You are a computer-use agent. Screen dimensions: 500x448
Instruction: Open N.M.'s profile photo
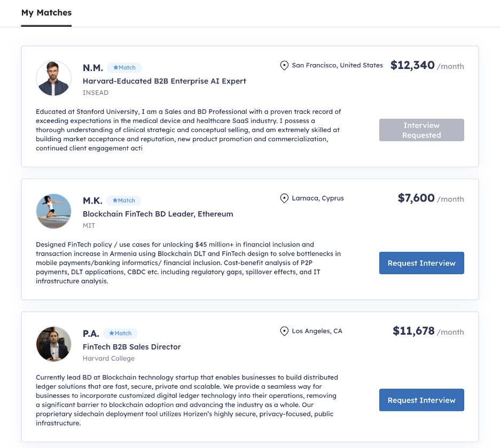tap(53, 79)
